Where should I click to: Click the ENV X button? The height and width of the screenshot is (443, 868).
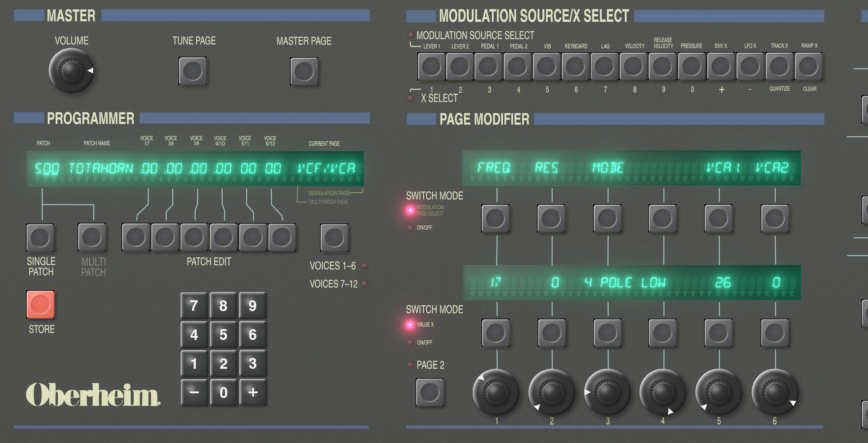click(721, 67)
